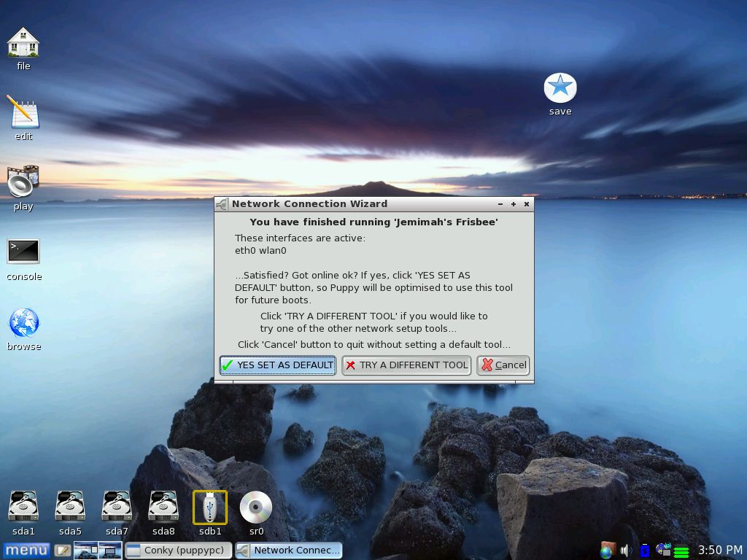Screen dimensions: 747x560
Task: Cancel the Network Connection Wizard dialog
Action: click(x=503, y=365)
